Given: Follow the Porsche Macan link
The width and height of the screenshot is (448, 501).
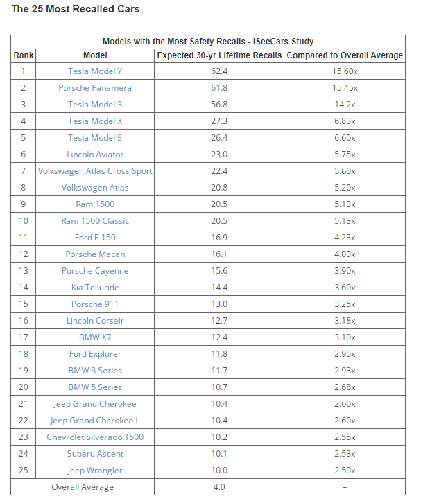Looking at the screenshot, I should [x=95, y=254].
